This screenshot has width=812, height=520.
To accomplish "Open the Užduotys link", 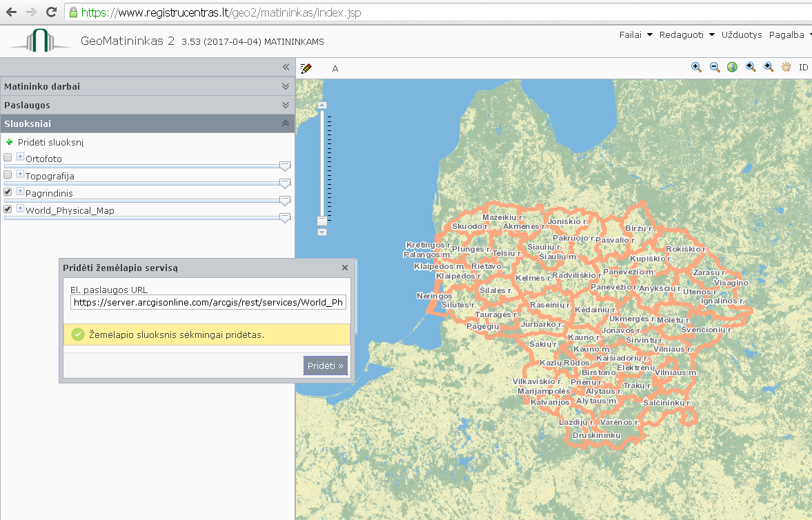I will click(742, 34).
